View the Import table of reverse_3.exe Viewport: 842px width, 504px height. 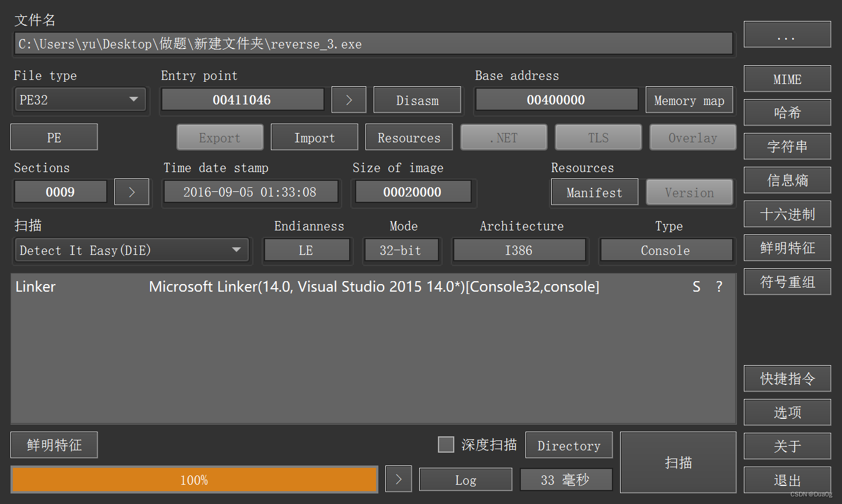click(x=314, y=137)
